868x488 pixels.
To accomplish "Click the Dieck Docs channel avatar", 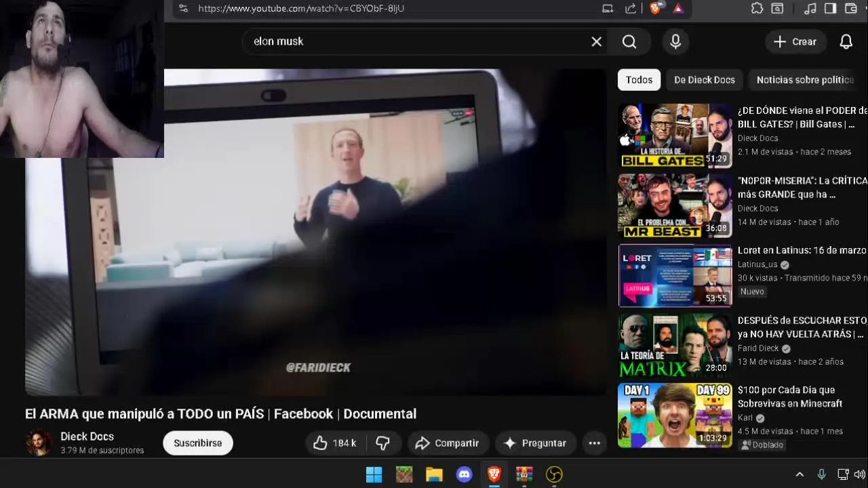I will 39,443.
